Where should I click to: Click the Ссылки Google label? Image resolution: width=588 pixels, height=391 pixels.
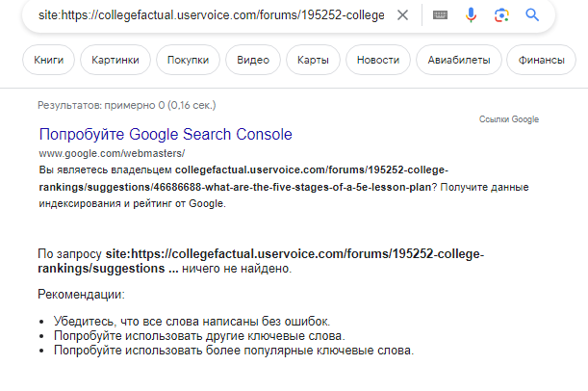coord(509,119)
